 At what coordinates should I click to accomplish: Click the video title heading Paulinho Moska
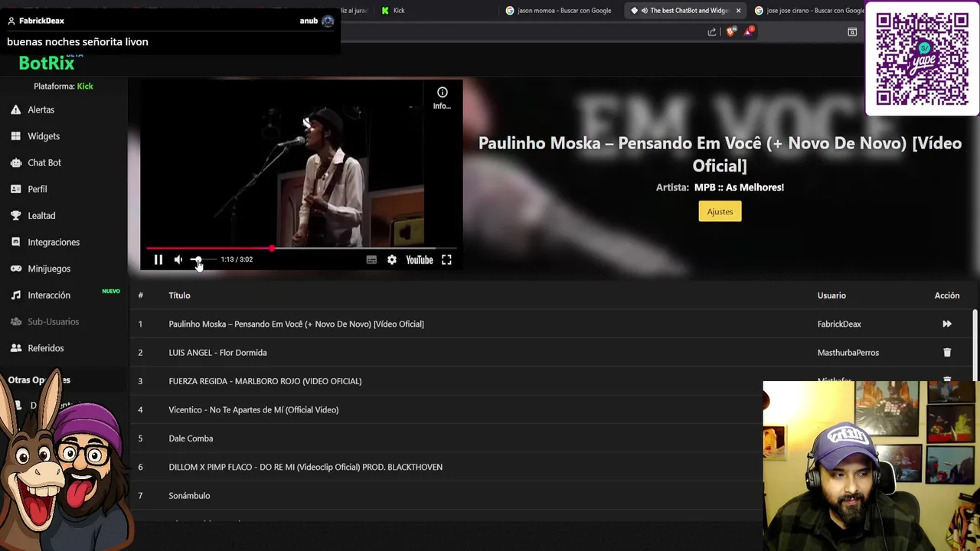pos(720,154)
